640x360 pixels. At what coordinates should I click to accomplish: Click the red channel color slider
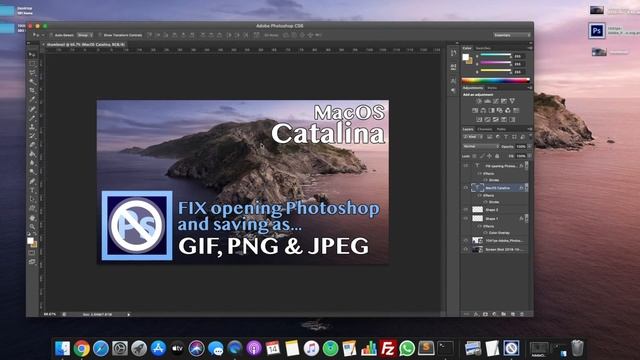(x=496, y=54)
